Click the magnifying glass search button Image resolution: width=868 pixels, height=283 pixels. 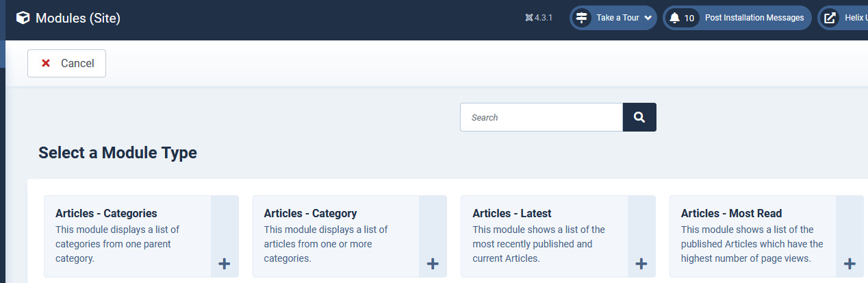pos(639,117)
